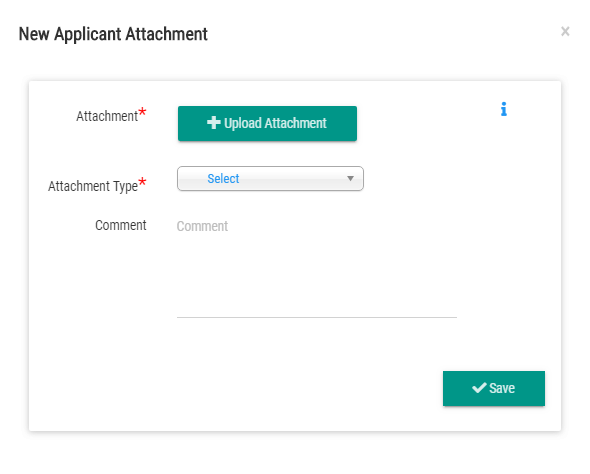The height and width of the screenshot is (474, 590).
Task: Click the checkmark icon on Save
Action: click(x=479, y=388)
